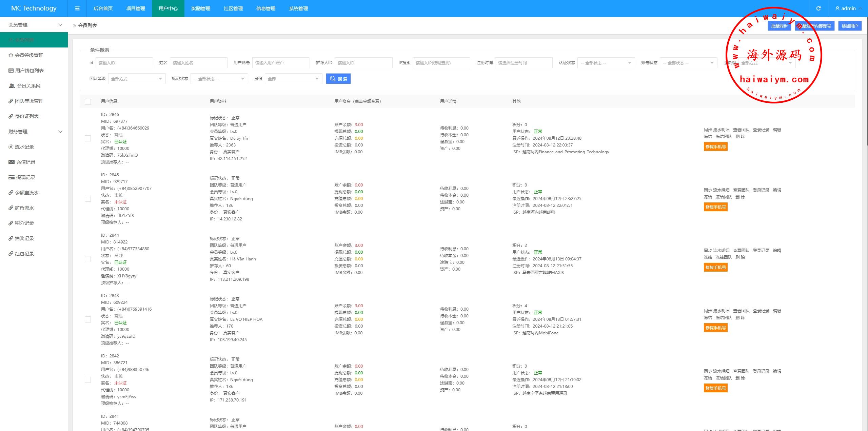Screen dimensions: 868x431
Task: Click the yen icon for 流水记录
Action: click(x=11, y=147)
